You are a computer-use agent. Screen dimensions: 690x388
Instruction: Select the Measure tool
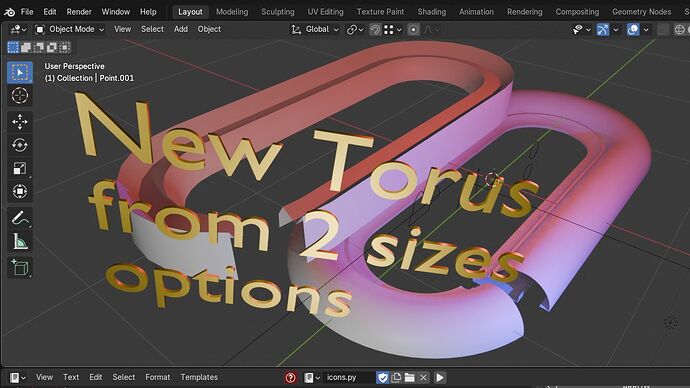[20, 241]
